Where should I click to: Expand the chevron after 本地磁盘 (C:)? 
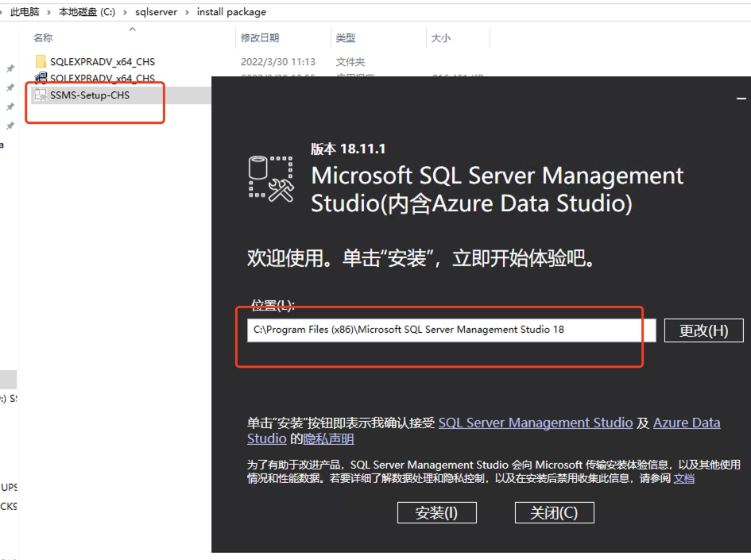tap(126, 12)
